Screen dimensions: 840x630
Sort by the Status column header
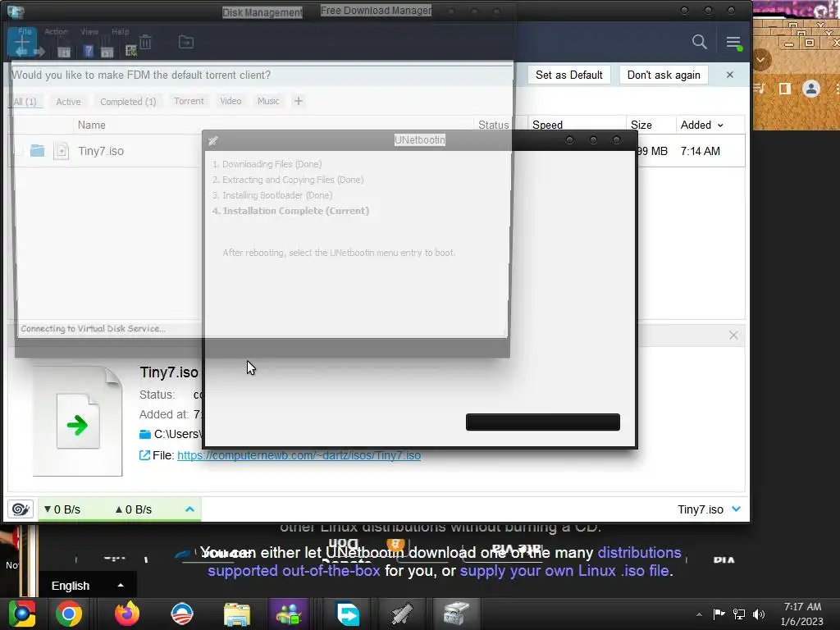(493, 126)
